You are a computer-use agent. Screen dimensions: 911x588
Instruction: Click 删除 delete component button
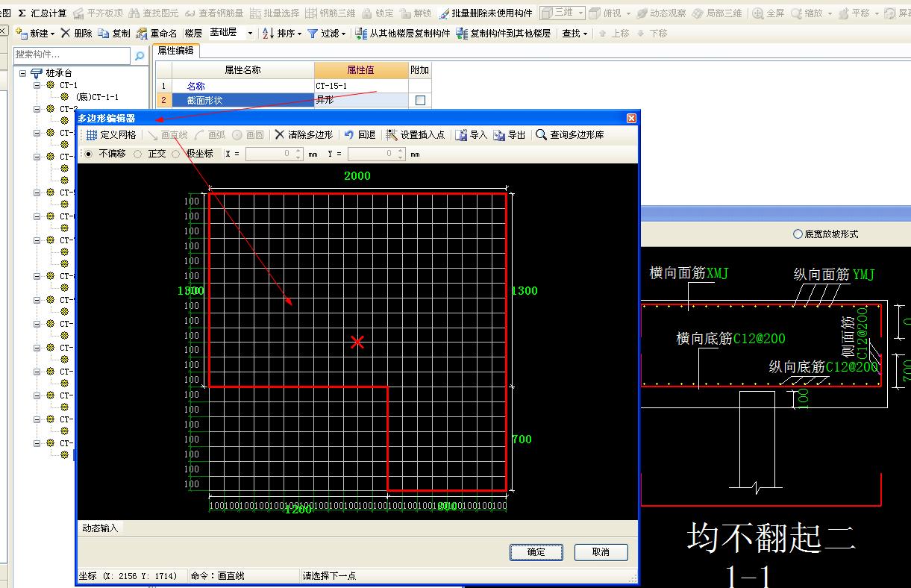(x=76, y=34)
